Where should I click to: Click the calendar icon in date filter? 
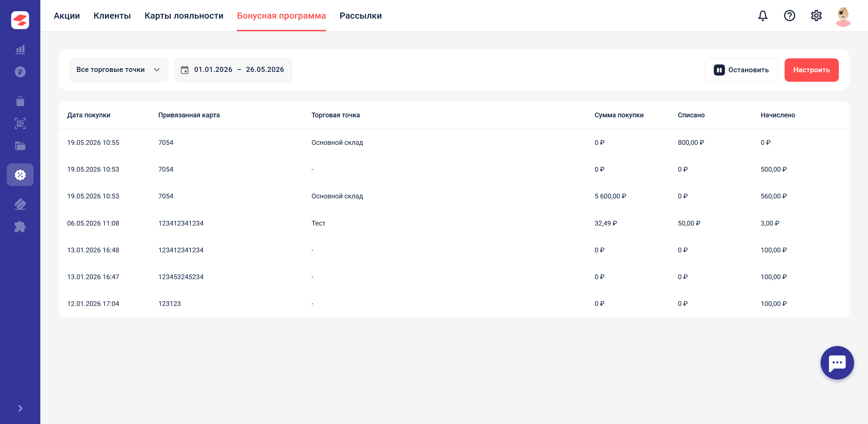point(185,70)
